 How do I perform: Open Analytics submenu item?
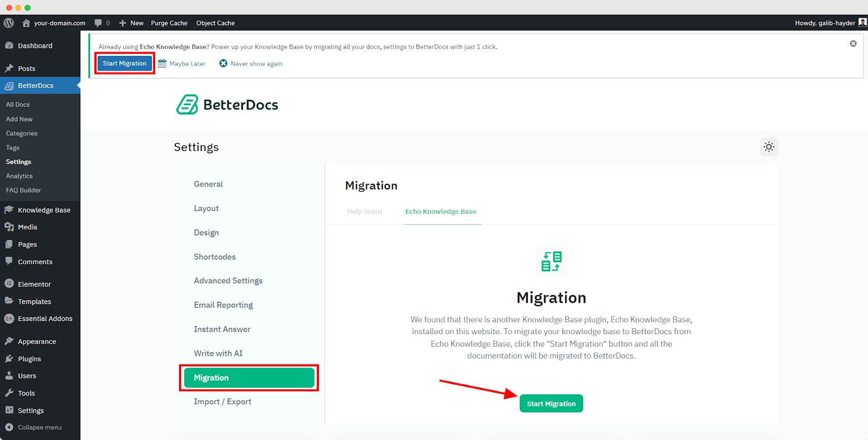20,176
